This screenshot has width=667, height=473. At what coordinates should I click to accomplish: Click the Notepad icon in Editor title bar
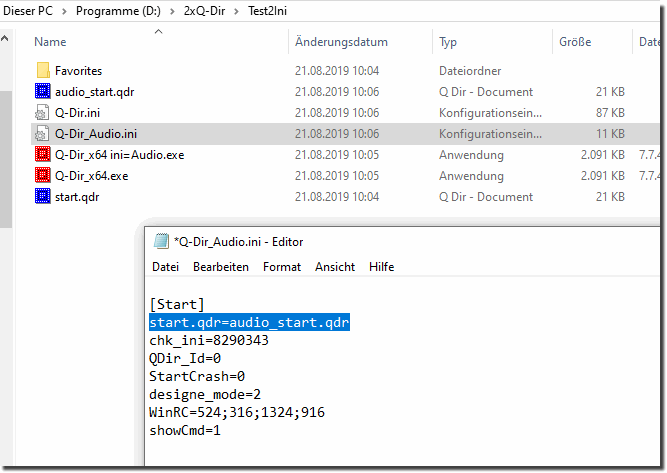pyautogui.click(x=161, y=242)
